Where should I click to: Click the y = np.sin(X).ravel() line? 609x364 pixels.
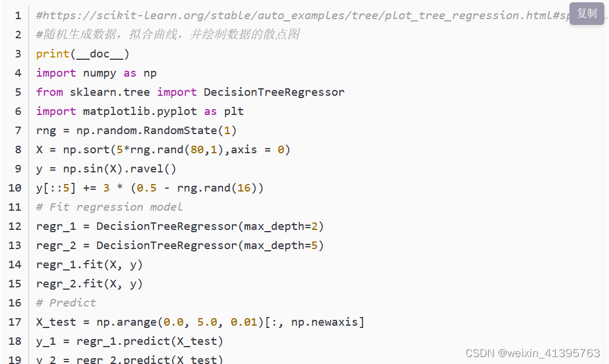click(x=106, y=169)
